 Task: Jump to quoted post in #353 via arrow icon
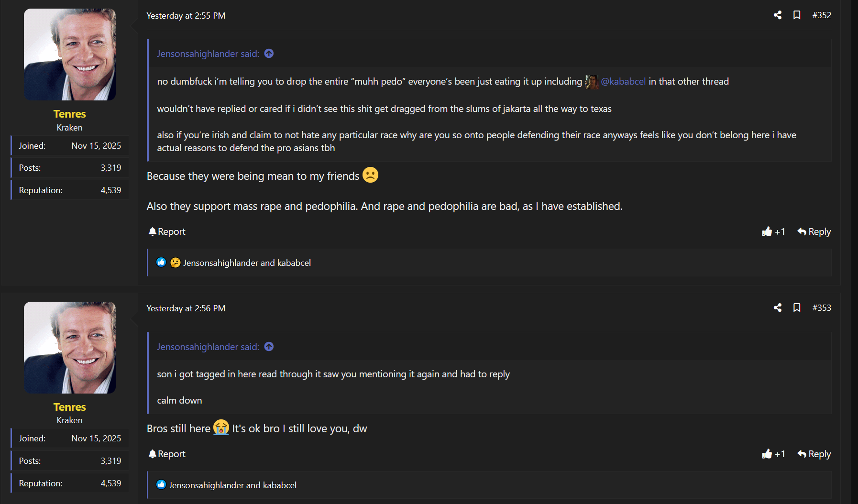pos(269,347)
